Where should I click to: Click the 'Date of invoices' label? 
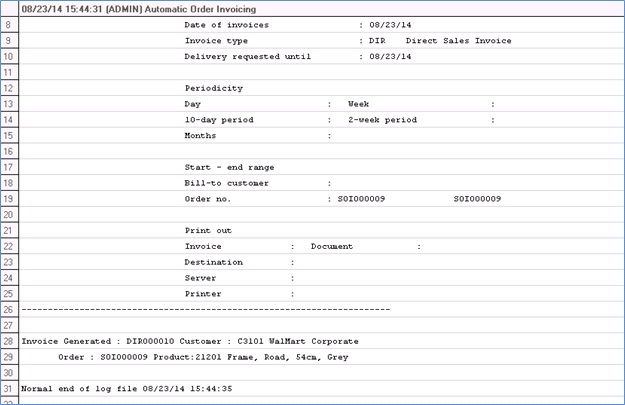[226, 25]
